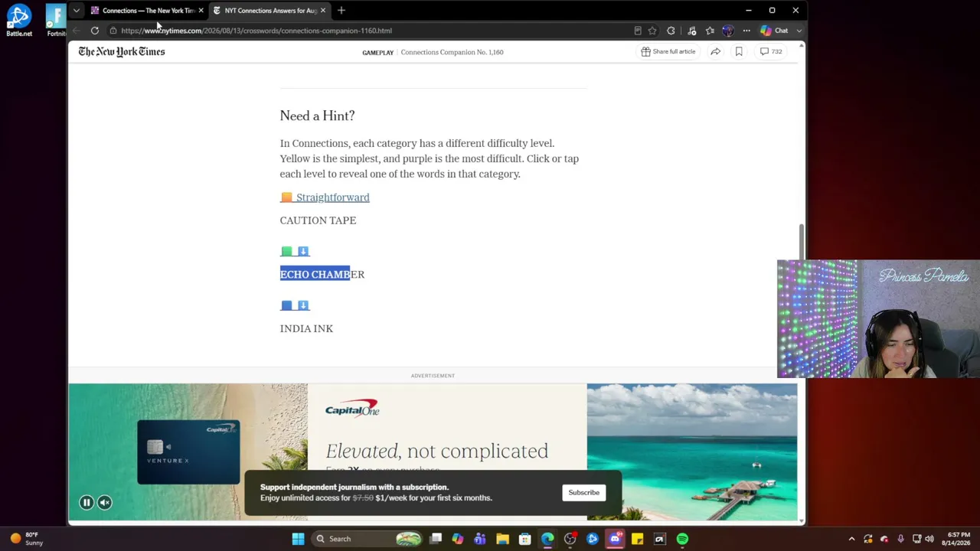Open browser extensions puzzle icon
Viewport: 980px width, 551px height.
point(671,31)
